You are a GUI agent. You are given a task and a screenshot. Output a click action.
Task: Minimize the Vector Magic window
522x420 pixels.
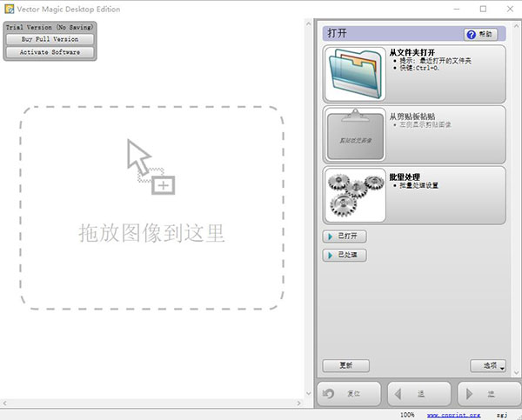click(x=457, y=9)
